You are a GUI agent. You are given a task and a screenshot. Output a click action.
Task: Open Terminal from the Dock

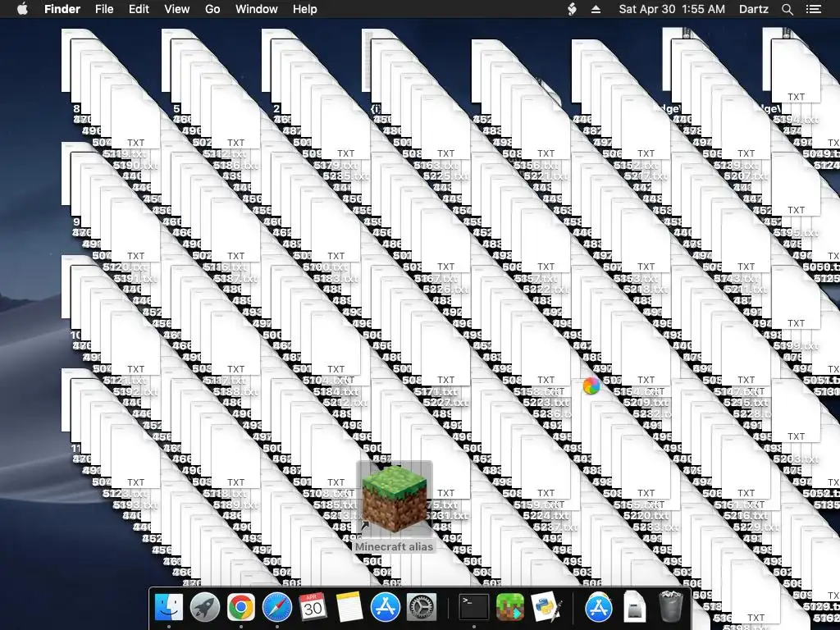(474, 608)
